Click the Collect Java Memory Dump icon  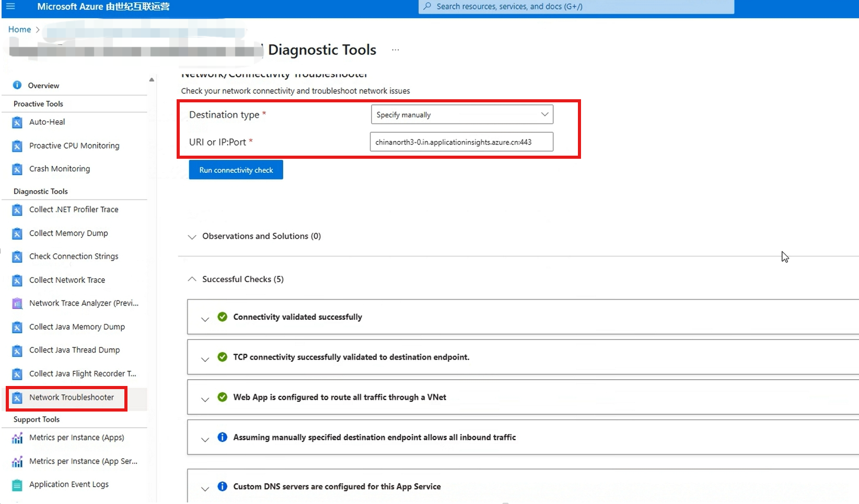pos(17,327)
